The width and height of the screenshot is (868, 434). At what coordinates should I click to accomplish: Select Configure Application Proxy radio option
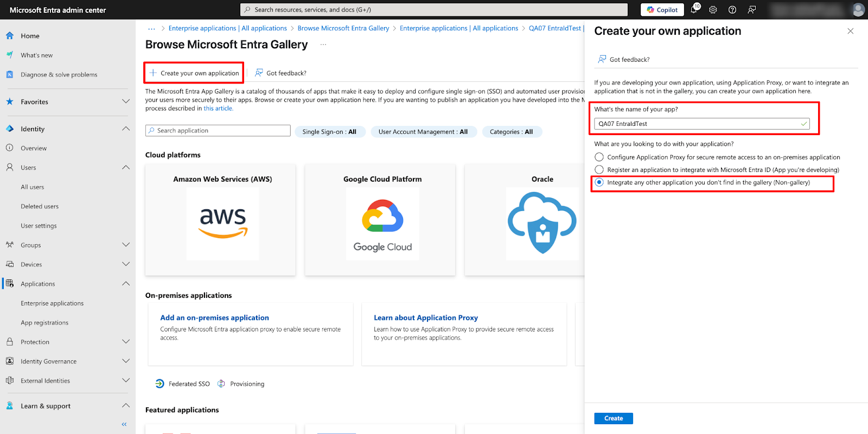pos(599,157)
